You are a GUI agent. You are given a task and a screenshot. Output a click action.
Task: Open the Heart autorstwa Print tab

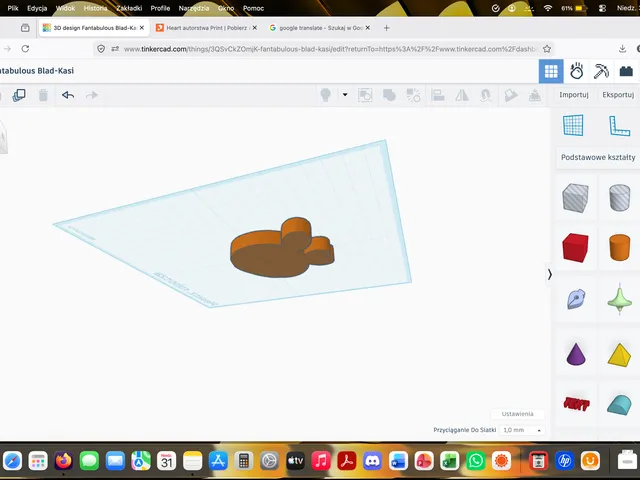pyautogui.click(x=206, y=28)
